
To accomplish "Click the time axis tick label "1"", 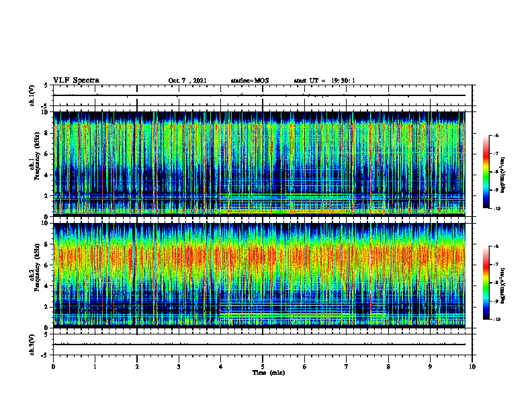I will [x=95, y=367].
